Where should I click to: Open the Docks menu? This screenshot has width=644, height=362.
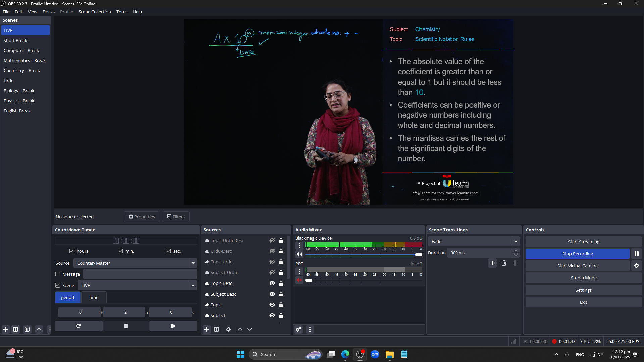[x=49, y=12]
